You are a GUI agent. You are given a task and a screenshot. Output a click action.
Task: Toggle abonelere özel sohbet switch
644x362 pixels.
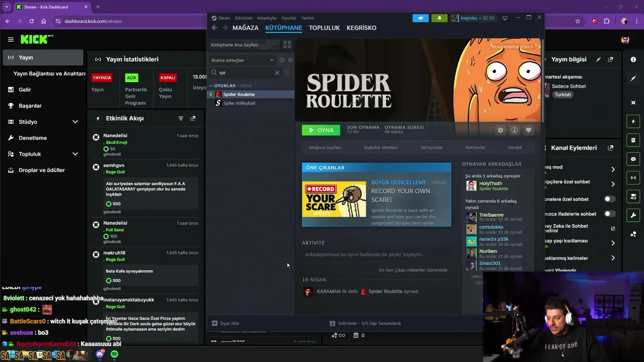pos(609,199)
